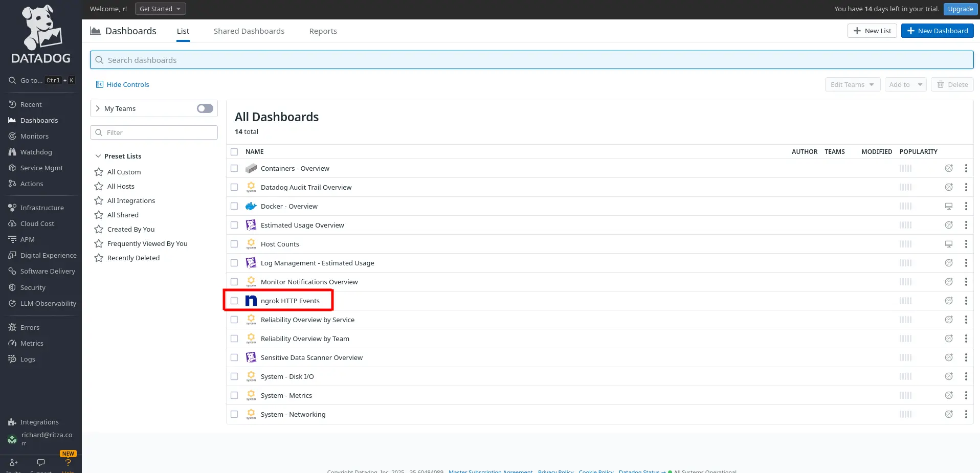This screenshot has width=980, height=473.
Task: Open the ngrok HTTP Events dashboard
Action: [x=290, y=301]
